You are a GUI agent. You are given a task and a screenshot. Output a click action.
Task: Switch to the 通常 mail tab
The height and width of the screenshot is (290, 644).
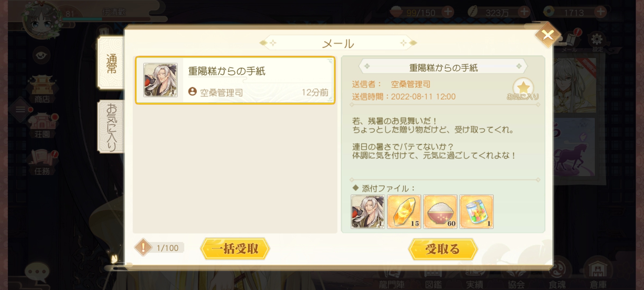pyautogui.click(x=111, y=63)
